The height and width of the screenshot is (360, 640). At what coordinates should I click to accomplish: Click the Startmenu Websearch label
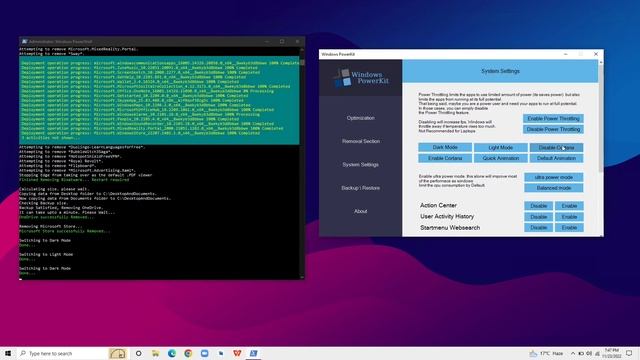tap(450, 228)
